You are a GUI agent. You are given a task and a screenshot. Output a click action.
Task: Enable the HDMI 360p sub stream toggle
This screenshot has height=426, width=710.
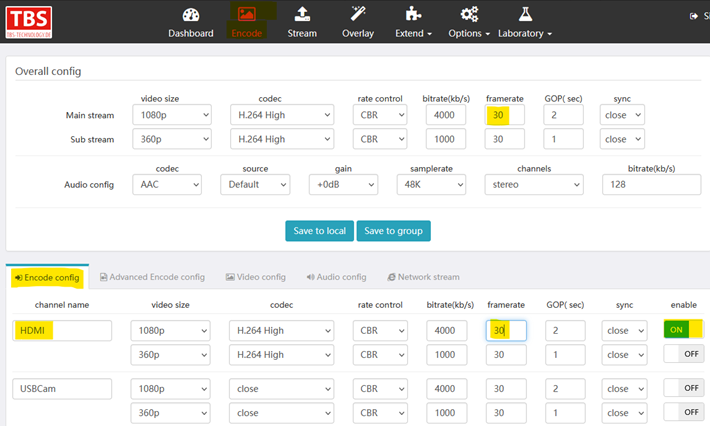coord(683,354)
